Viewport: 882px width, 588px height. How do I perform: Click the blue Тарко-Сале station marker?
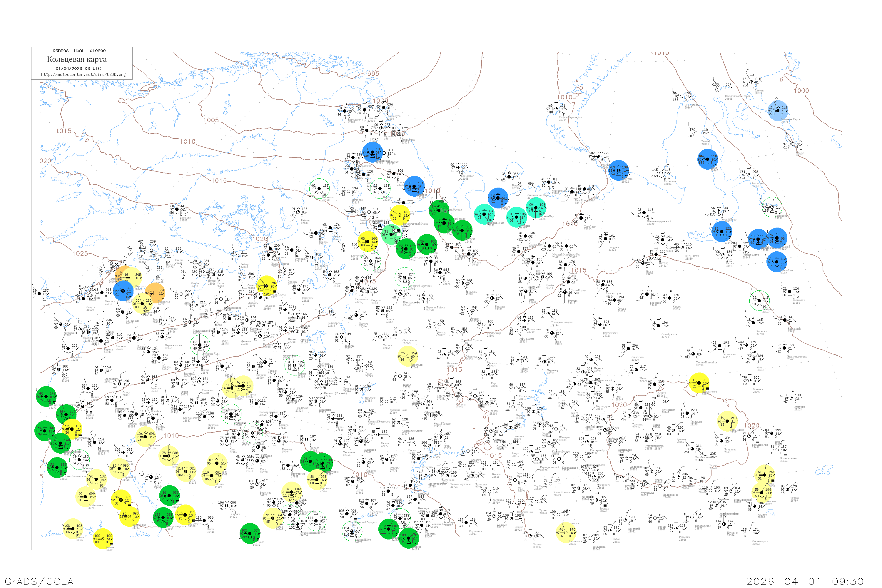(x=777, y=262)
